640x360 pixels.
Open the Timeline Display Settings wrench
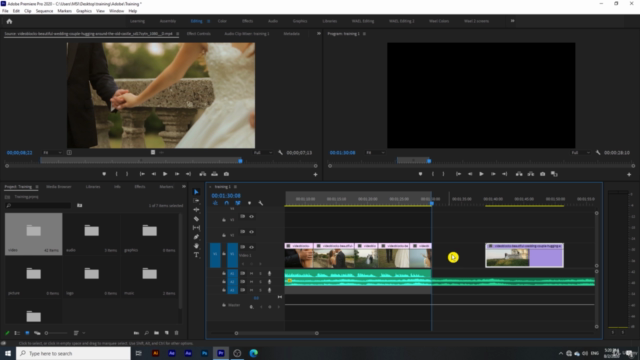[261, 203]
